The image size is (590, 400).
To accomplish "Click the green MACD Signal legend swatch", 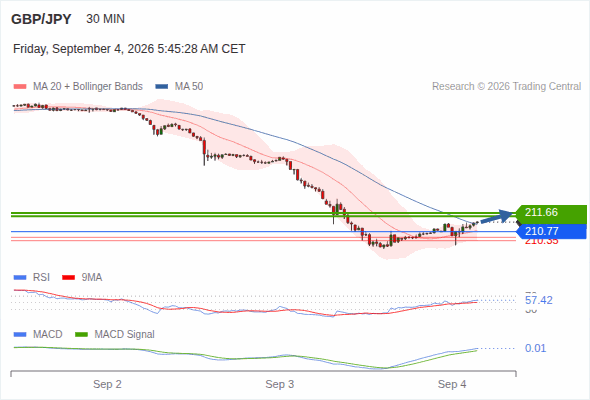I will point(81,335).
